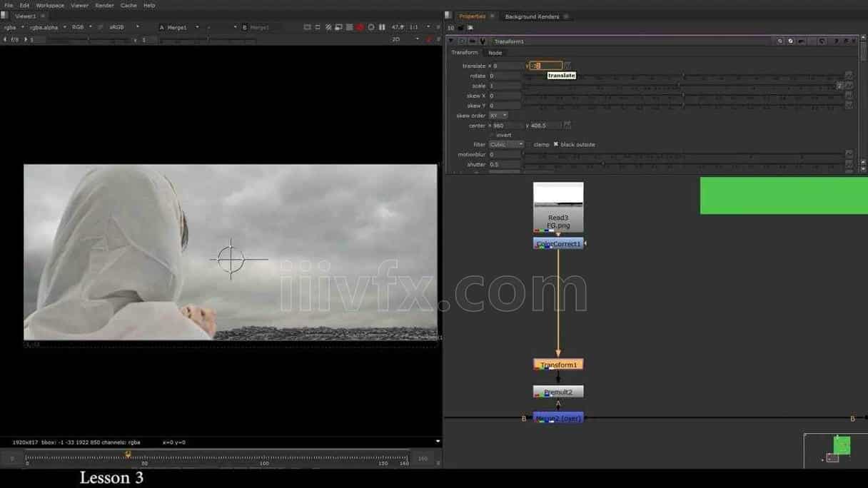Open the Render menu
This screenshot has width=868, height=488.
[x=104, y=5]
